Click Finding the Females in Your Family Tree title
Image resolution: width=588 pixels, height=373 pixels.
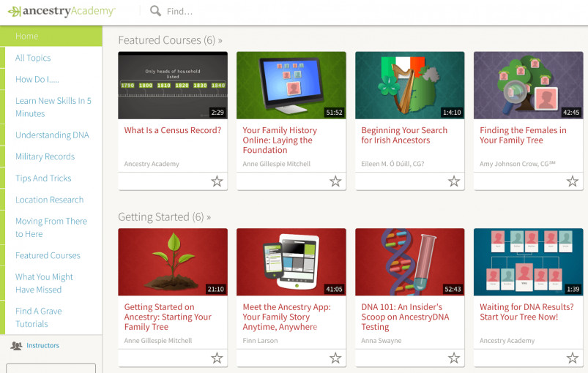[523, 135]
